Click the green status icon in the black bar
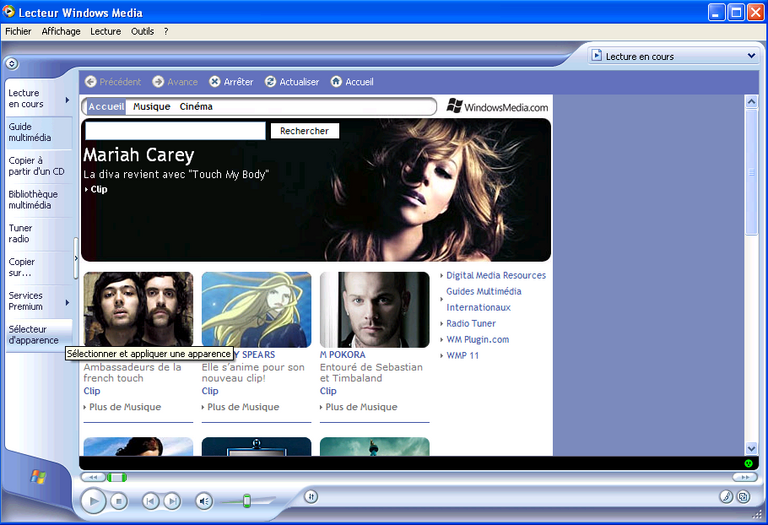This screenshot has height=525, width=768. click(x=748, y=463)
